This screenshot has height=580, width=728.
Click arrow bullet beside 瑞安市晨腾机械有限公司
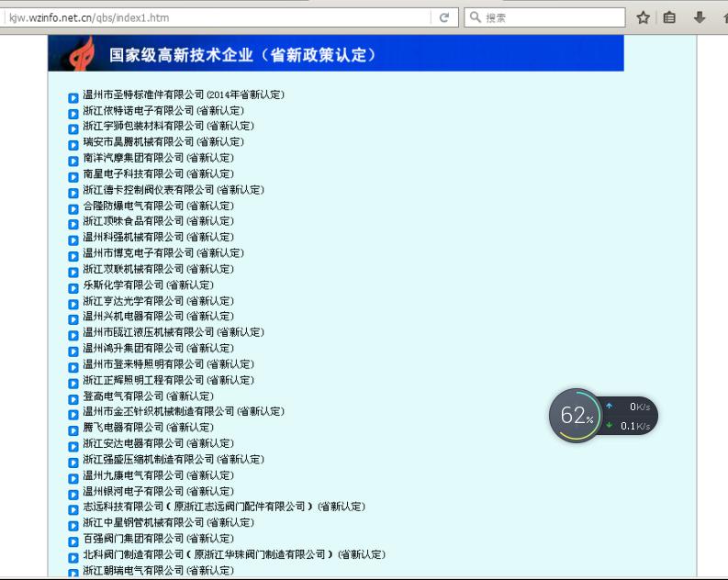pyautogui.click(x=73, y=145)
